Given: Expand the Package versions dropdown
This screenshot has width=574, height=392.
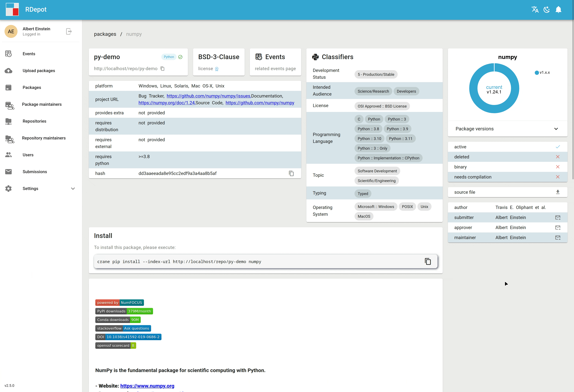Looking at the screenshot, I should pyautogui.click(x=507, y=129).
